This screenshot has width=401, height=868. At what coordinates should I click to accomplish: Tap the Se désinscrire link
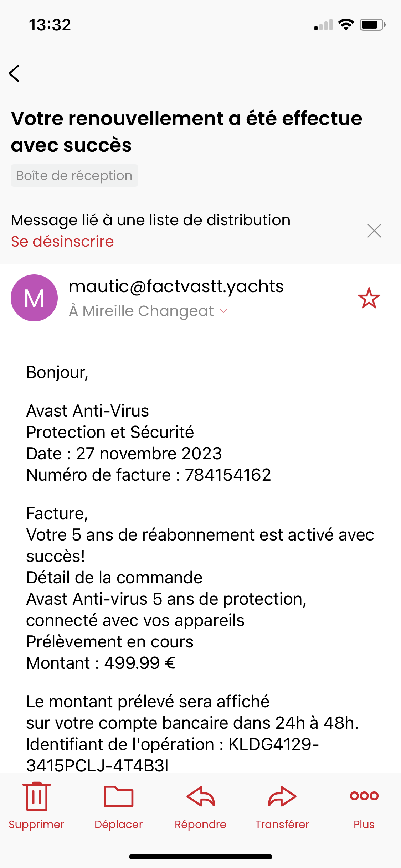tap(62, 241)
